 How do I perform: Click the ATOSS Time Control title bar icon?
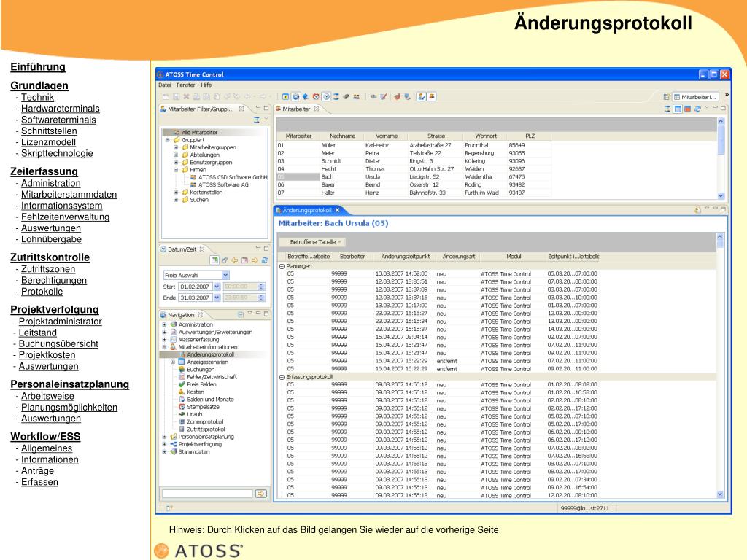pos(160,74)
